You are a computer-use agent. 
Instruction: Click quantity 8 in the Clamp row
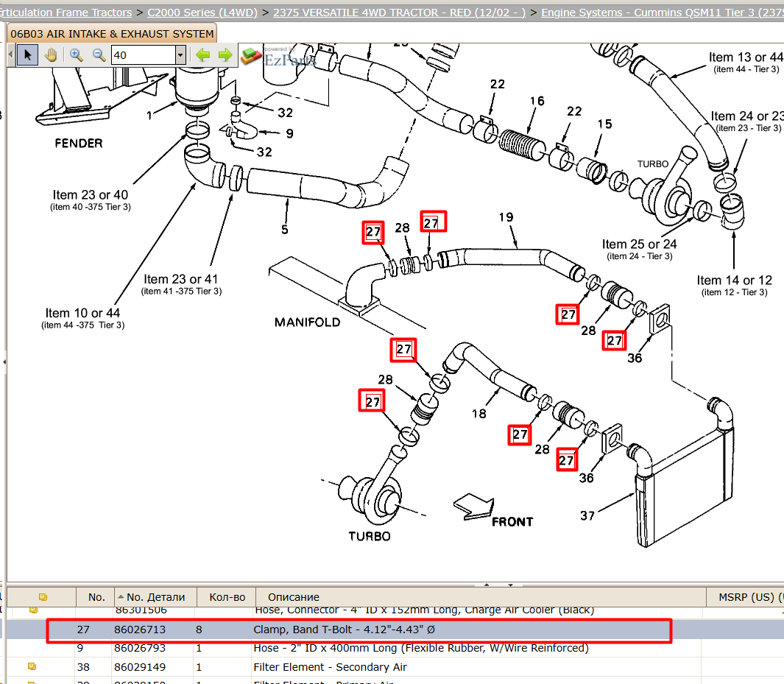click(x=199, y=630)
